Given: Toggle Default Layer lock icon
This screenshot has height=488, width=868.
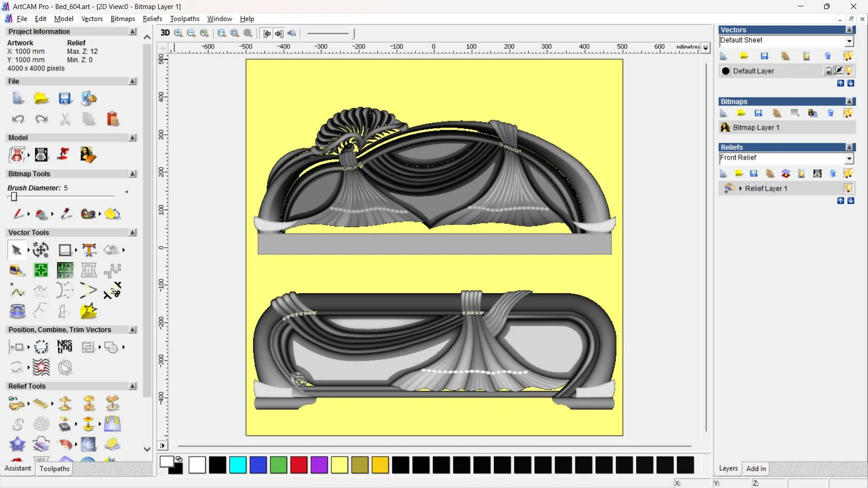Looking at the screenshot, I should point(828,71).
